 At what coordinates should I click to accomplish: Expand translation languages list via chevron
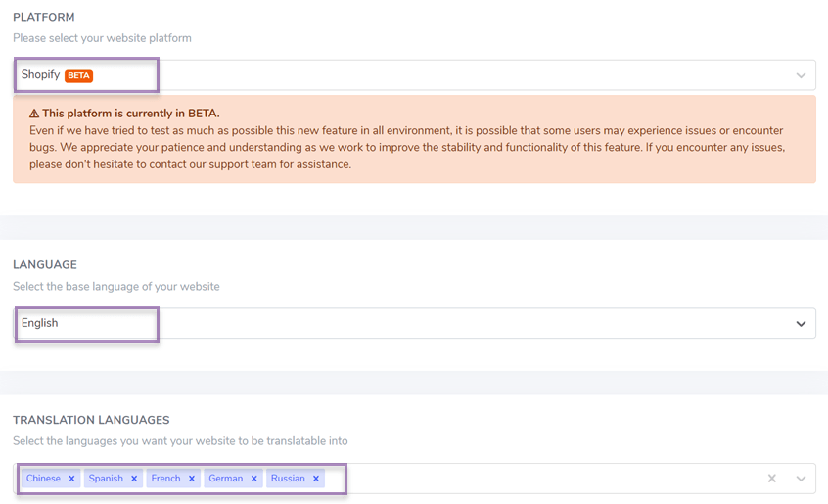(801, 479)
